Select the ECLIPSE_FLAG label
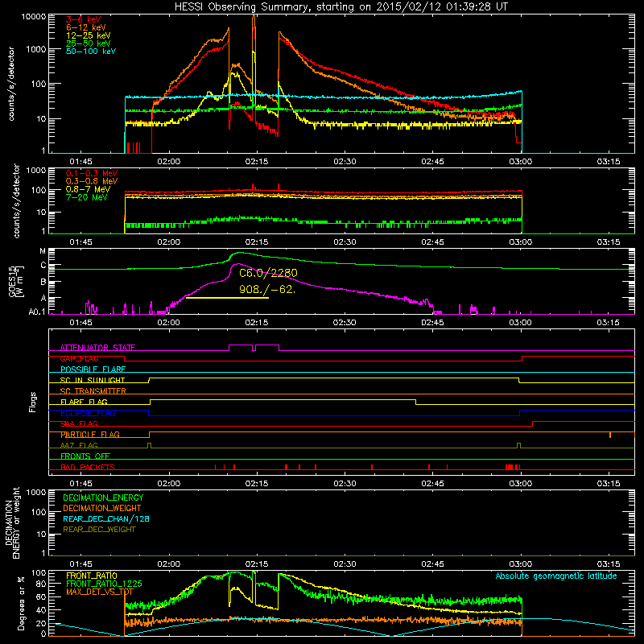Screen dimensions: 644x644 (x=88, y=413)
